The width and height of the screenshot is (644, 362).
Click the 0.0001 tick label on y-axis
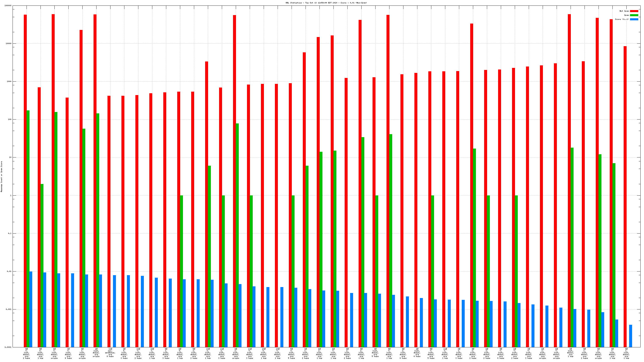8,347
